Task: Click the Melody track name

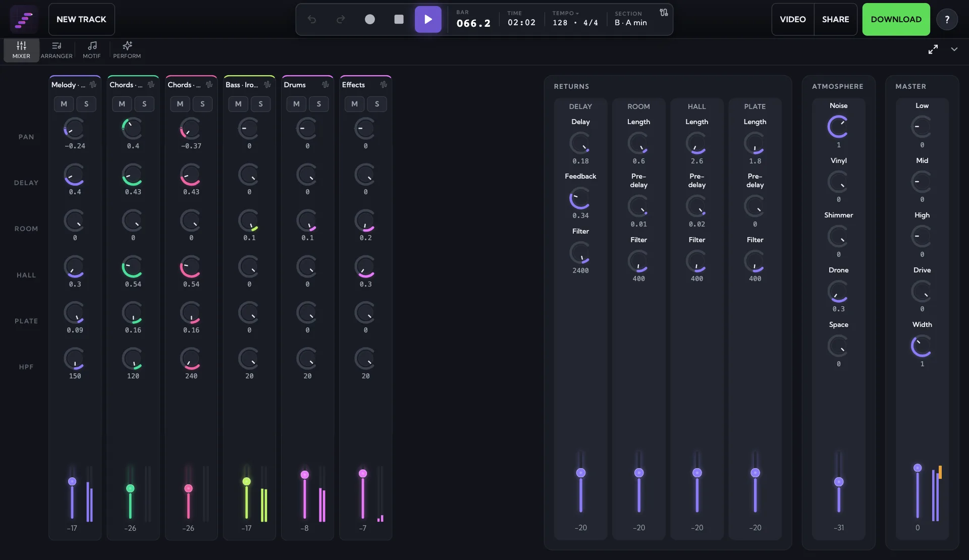Action: 68,85
